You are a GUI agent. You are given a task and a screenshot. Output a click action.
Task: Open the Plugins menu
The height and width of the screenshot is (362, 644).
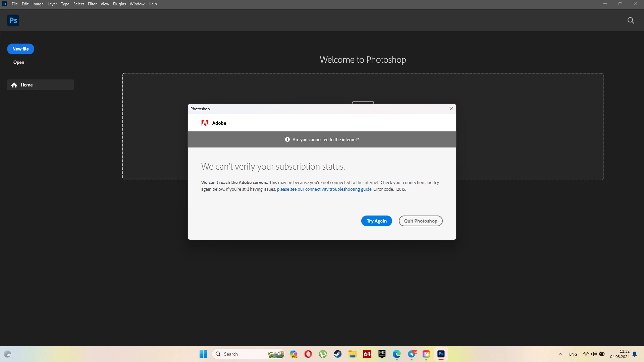pyautogui.click(x=119, y=4)
